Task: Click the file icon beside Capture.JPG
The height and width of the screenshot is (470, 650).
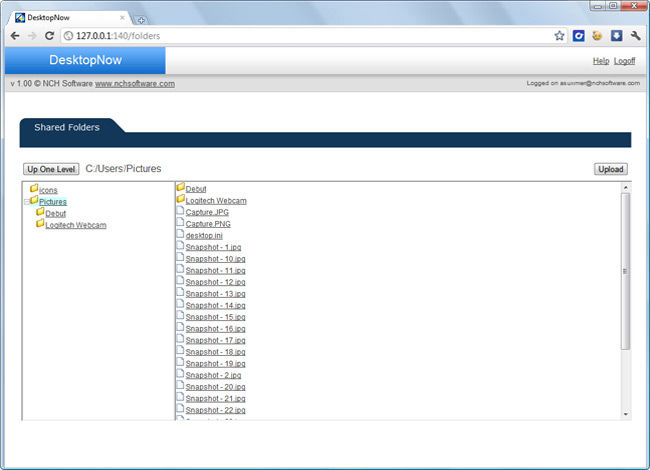Action: [x=180, y=212]
